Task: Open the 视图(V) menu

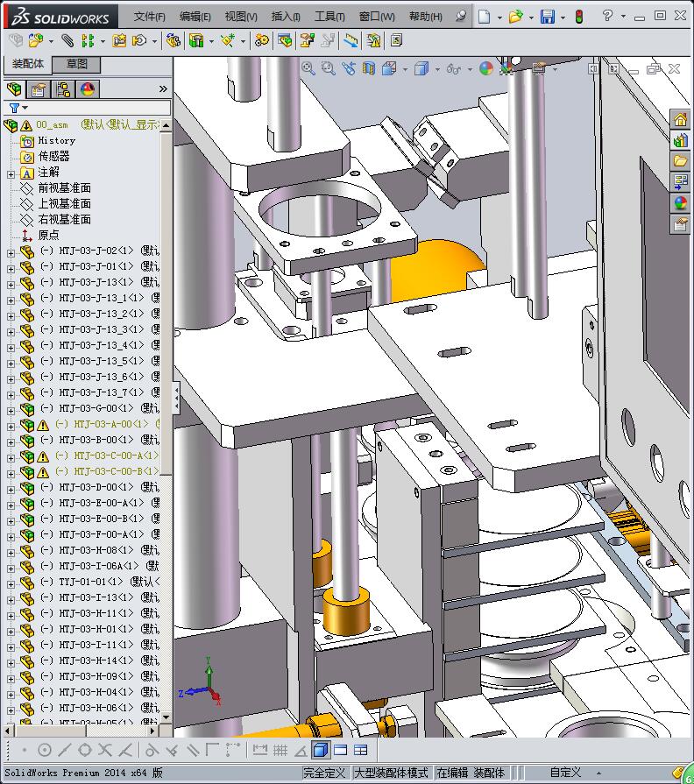Action: [241, 17]
